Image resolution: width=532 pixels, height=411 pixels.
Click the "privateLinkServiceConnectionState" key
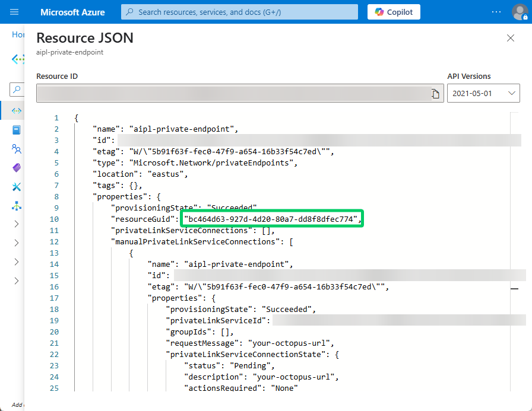point(248,355)
